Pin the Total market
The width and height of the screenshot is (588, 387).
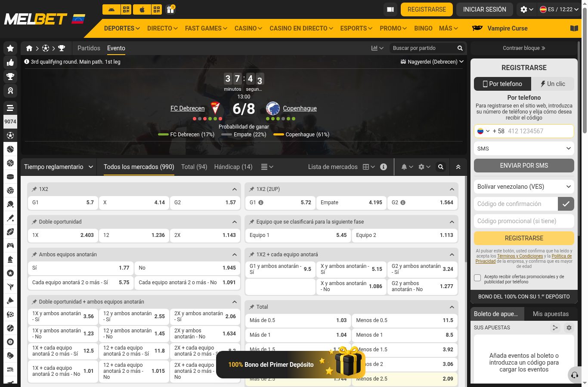(x=252, y=307)
